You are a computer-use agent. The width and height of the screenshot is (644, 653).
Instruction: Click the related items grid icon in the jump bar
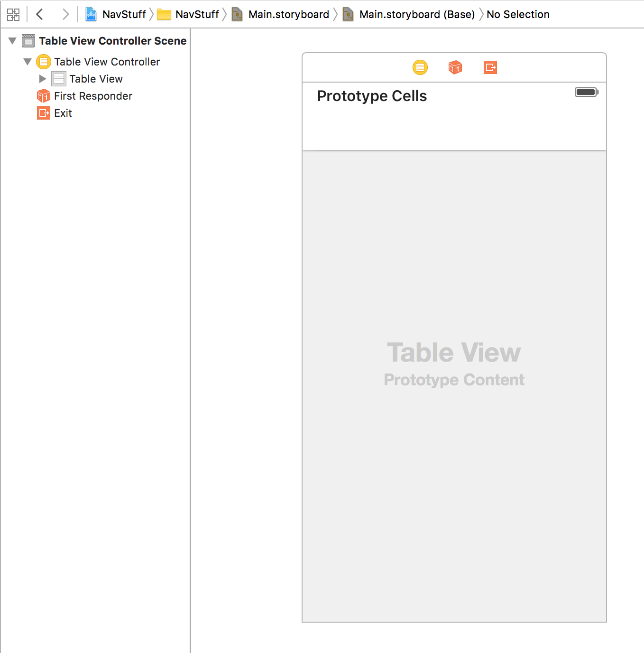point(13,14)
